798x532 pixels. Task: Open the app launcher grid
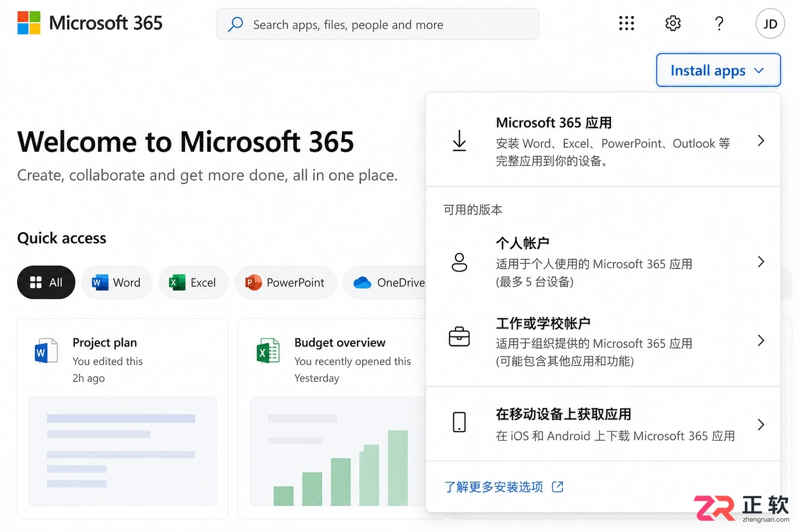click(x=626, y=23)
